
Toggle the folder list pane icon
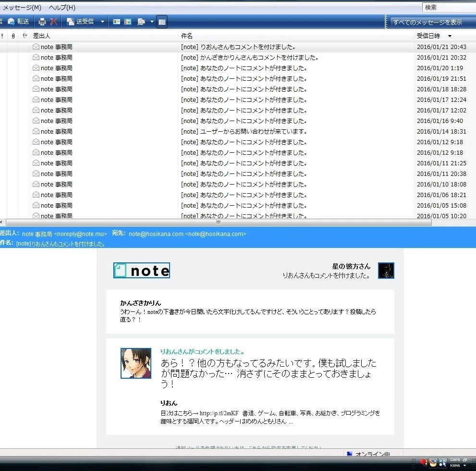point(162,22)
